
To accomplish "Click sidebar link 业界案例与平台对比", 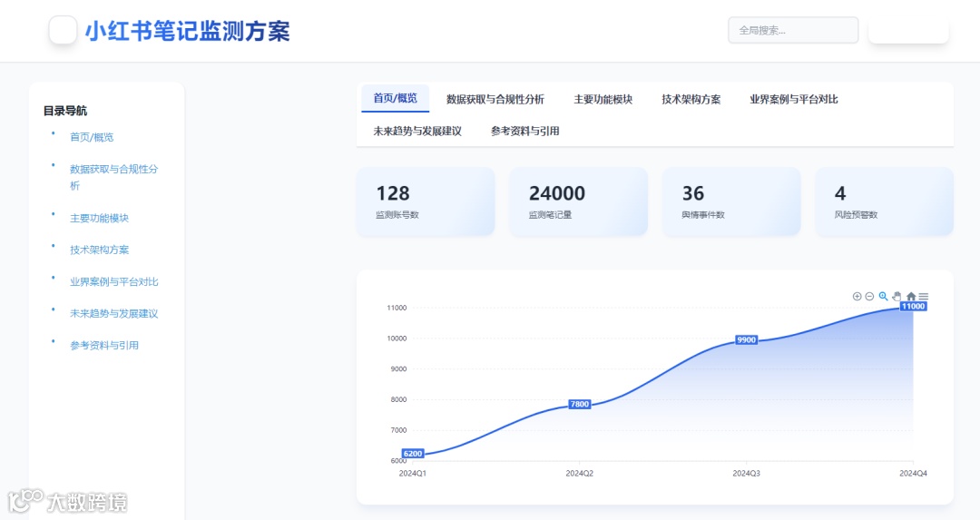I will [113, 282].
